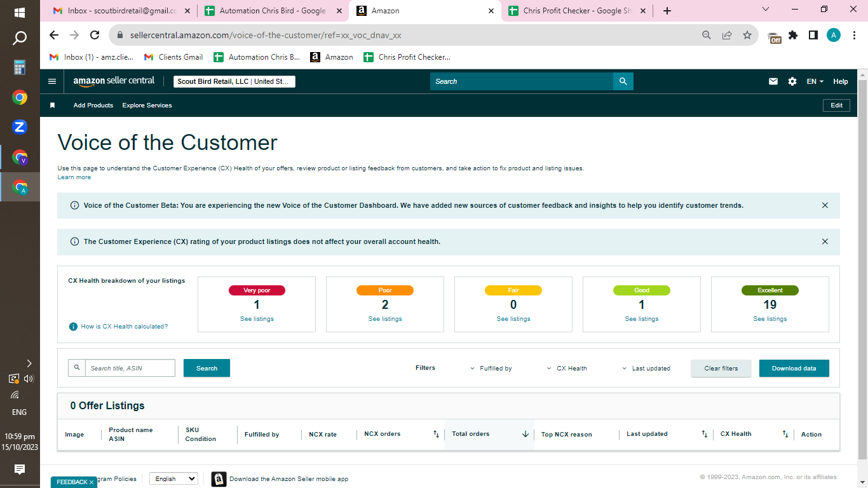
Task: Click the Explore Services link
Action: pyautogui.click(x=147, y=105)
